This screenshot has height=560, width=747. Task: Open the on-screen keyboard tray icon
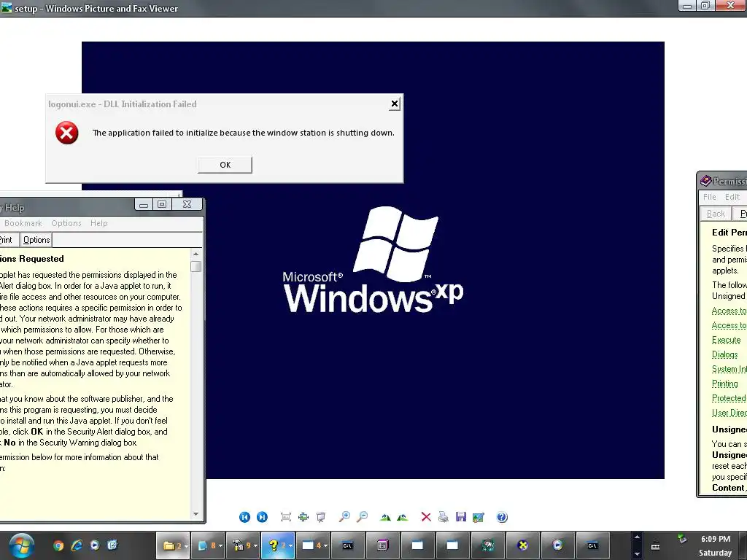point(656,547)
